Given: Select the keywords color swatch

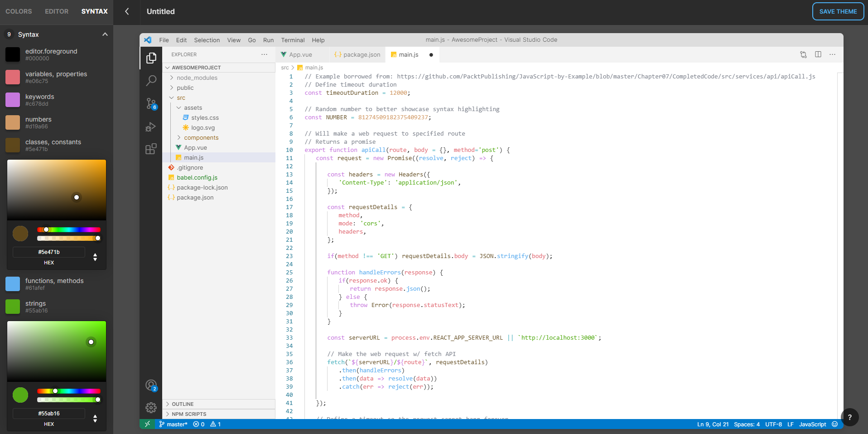Looking at the screenshot, I should click(x=13, y=100).
